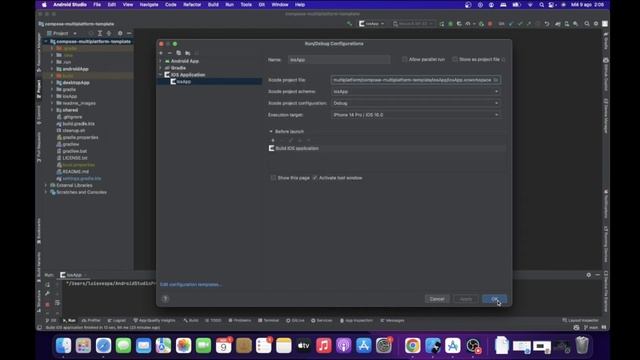Image resolution: width=640 pixels, height=360 pixels.
Task: Select LICENSE.txt file in tree
Action: pyautogui.click(x=75, y=158)
